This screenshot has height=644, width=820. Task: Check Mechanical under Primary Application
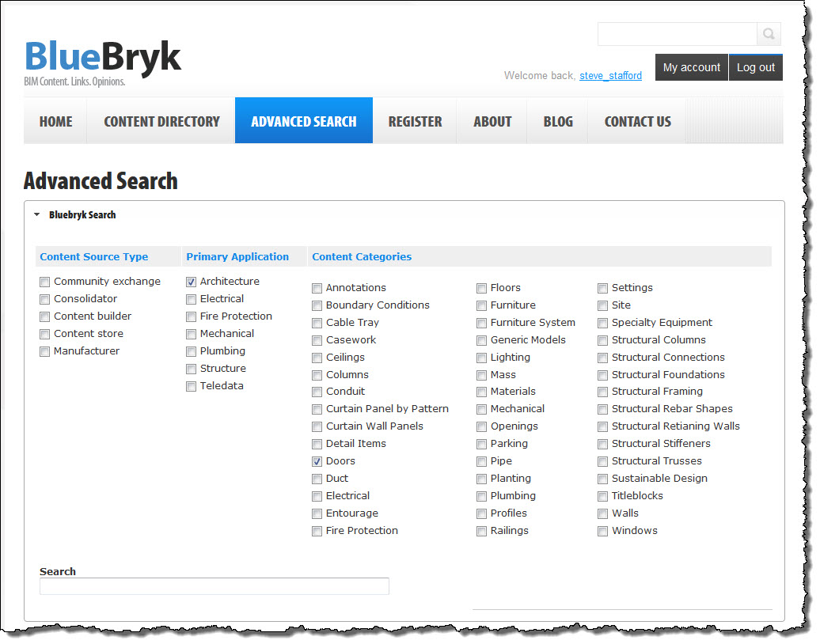pyautogui.click(x=192, y=334)
